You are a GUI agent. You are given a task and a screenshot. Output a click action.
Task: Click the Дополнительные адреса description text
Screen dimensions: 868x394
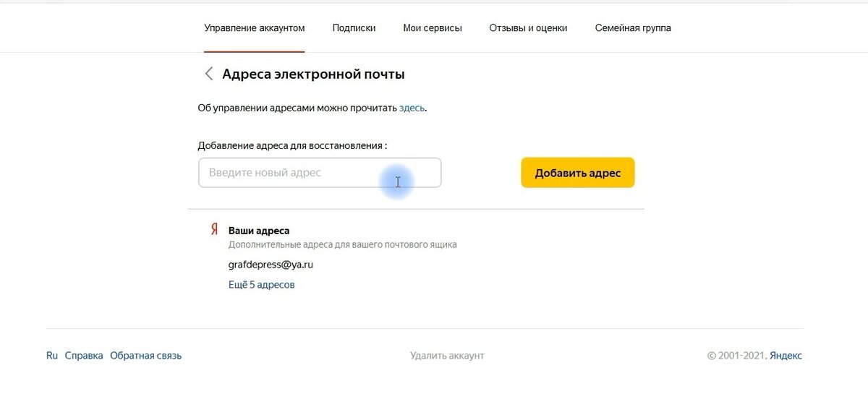point(343,245)
